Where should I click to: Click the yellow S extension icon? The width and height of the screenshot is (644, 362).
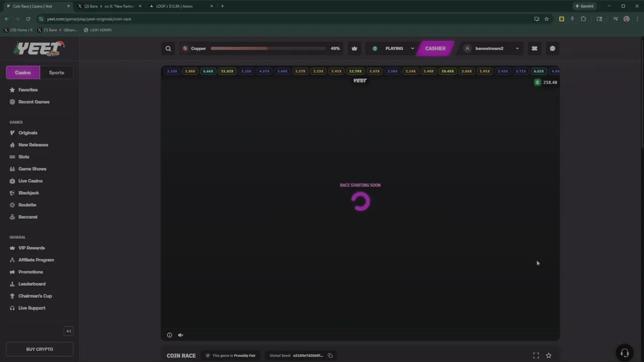[561, 19]
